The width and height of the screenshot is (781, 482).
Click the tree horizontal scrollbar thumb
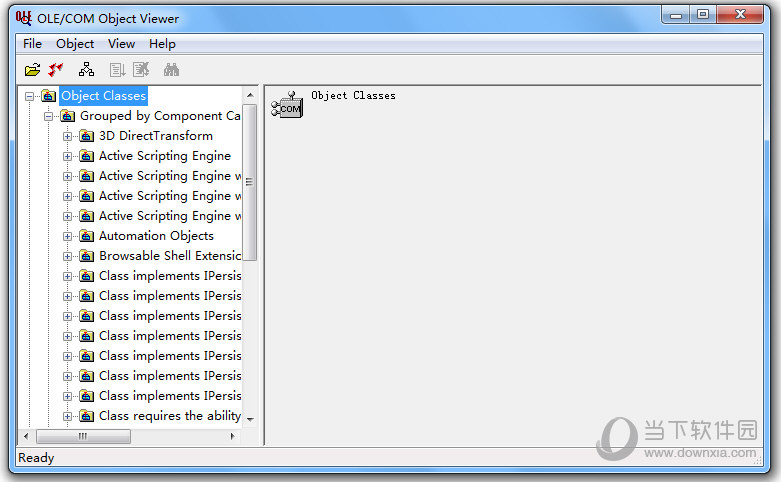pos(83,437)
